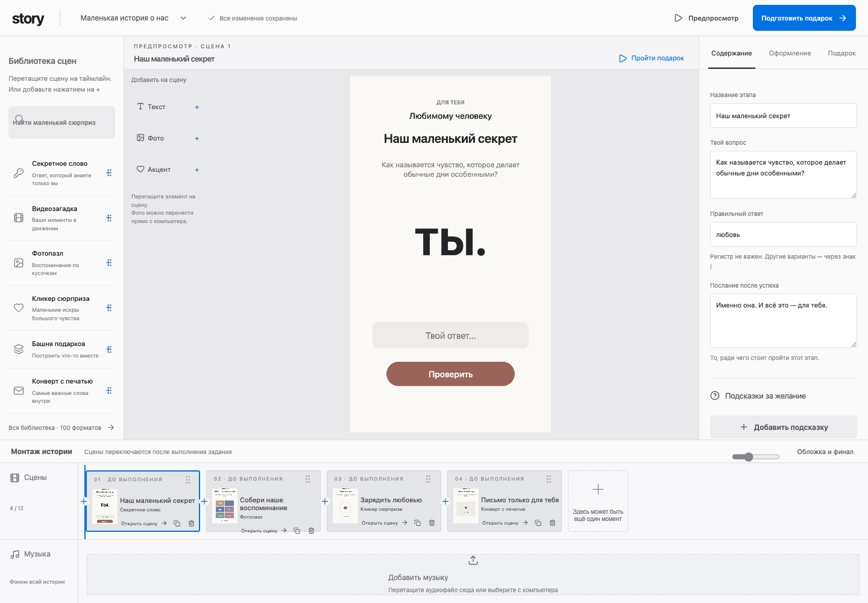
Task: Click Открыть сцену on scene 02
Action: pyautogui.click(x=264, y=531)
